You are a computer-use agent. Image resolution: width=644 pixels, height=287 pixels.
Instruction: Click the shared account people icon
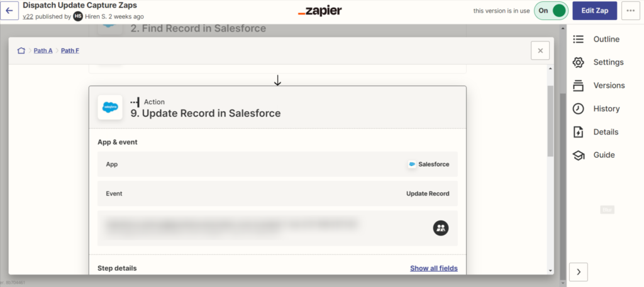(x=441, y=228)
